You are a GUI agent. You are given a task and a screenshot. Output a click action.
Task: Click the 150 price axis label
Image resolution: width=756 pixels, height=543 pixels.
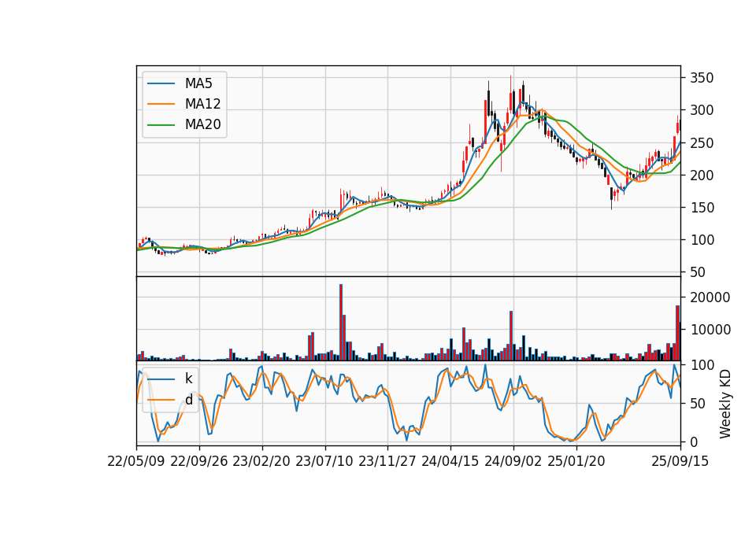[x=702, y=208]
